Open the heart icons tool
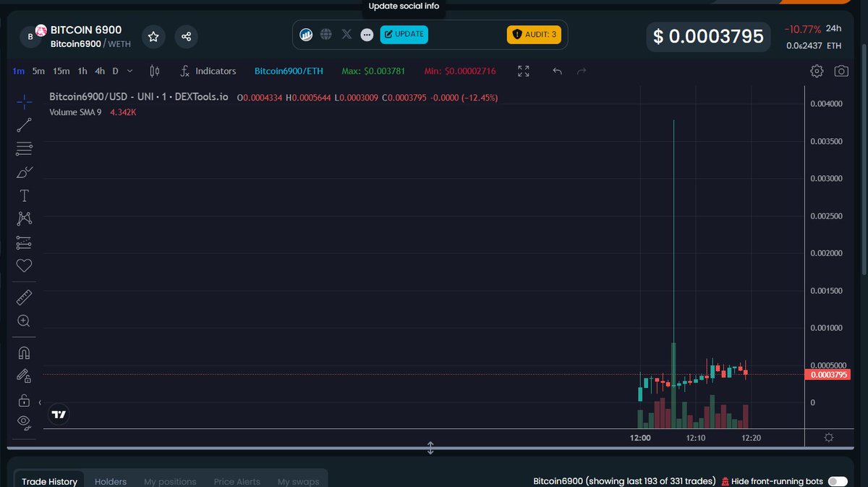868x487 pixels. pyautogui.click(x=24, y=266)
